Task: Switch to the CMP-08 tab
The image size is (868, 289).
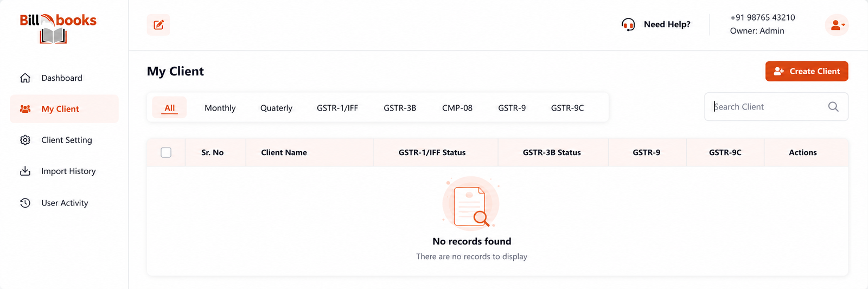Action: (457, 108)
